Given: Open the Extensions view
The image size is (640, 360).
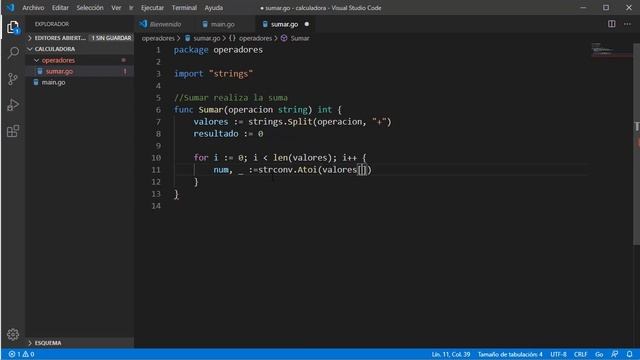Looking at the screenshot, I should point(13,131).
